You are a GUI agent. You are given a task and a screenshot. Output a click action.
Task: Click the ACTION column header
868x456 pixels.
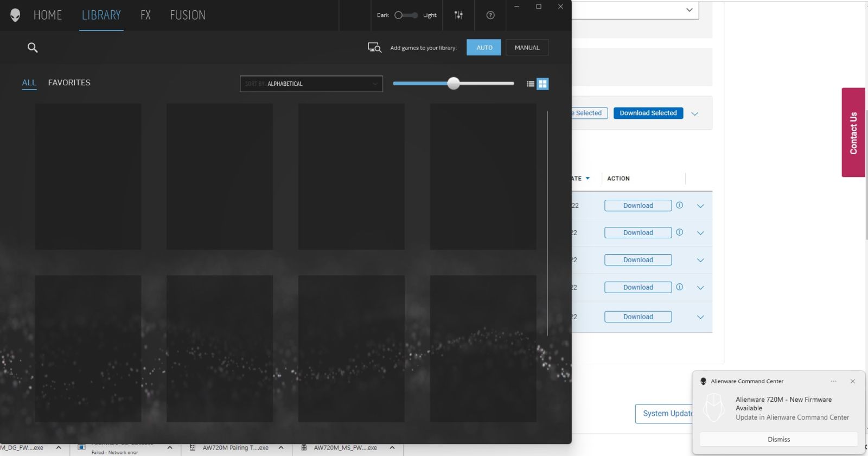pos(618,178)
